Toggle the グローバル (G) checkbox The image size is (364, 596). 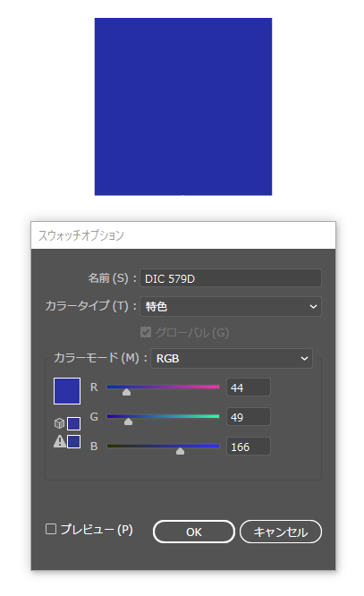[x=146, y=332]
